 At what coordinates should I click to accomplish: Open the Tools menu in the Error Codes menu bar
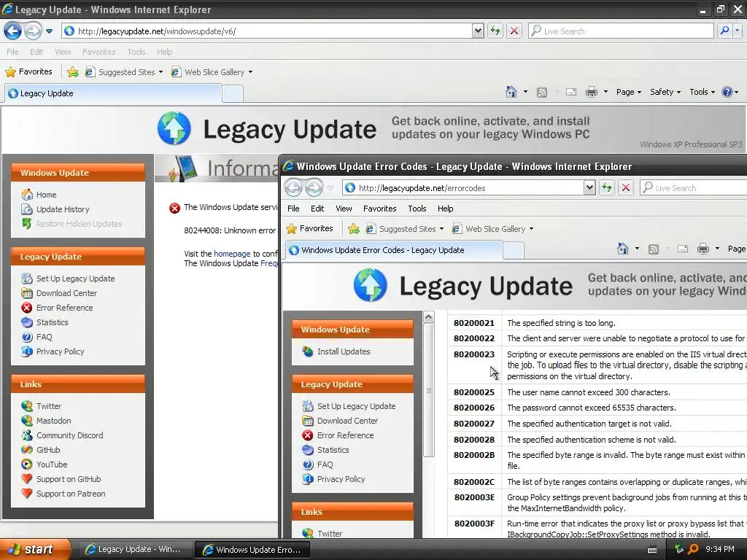coord(417,209)
